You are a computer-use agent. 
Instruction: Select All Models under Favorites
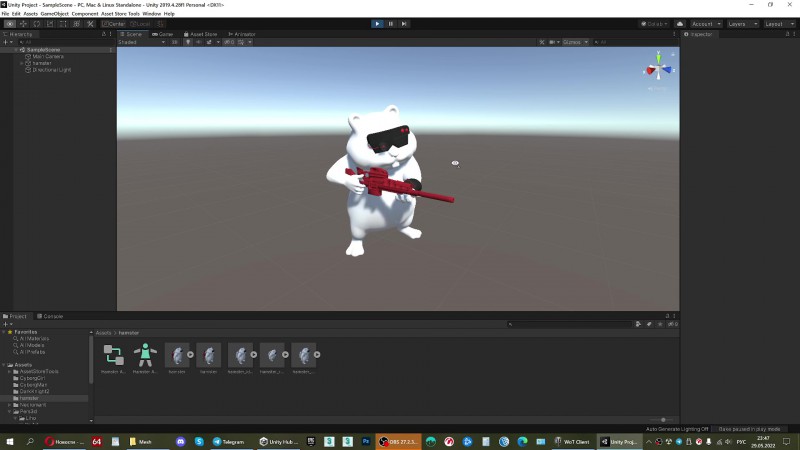coord(32,345)
